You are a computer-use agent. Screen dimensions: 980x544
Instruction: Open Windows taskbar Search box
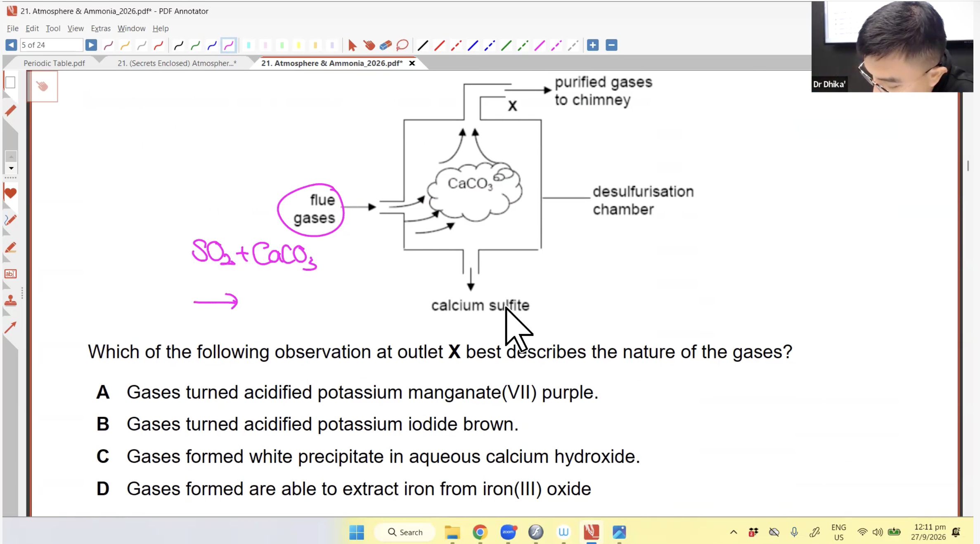pyautogui.click(x=405, y=532)
